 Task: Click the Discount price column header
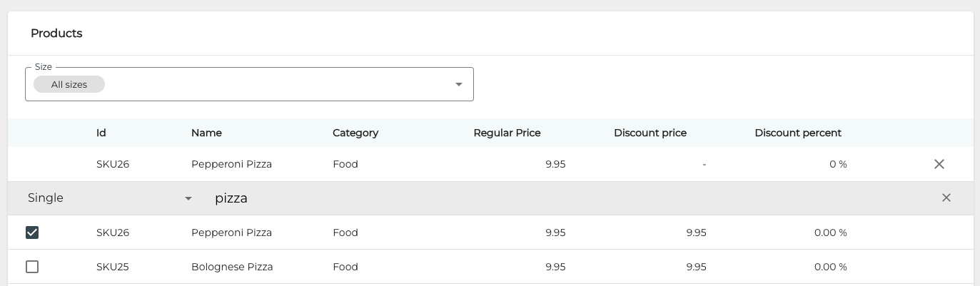click(x=650, y=133)
